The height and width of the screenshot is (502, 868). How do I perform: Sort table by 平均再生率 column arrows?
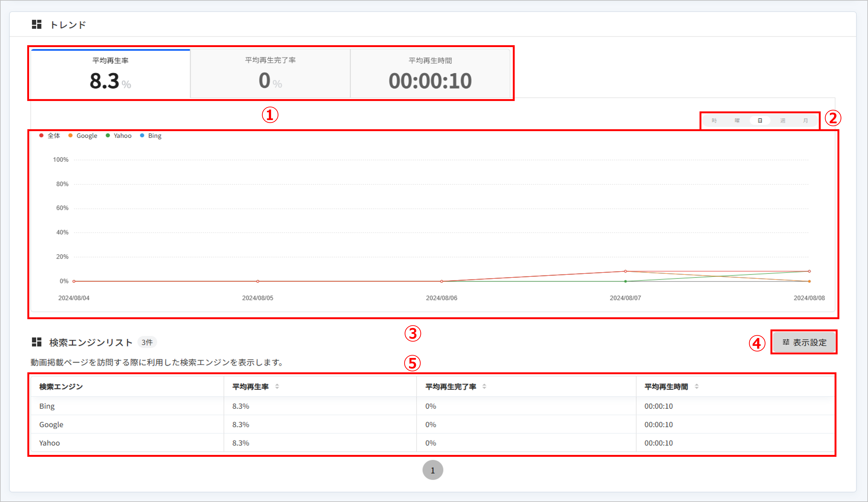(277, 387)
